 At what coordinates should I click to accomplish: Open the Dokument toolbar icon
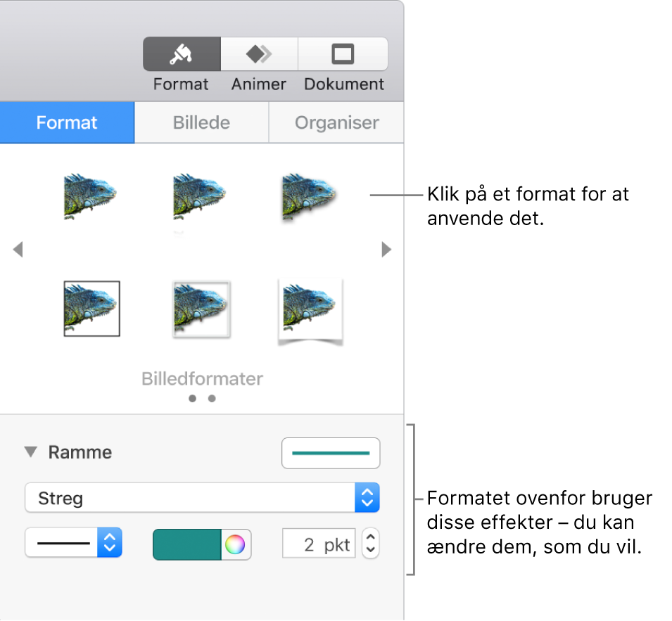pos(343,54)
